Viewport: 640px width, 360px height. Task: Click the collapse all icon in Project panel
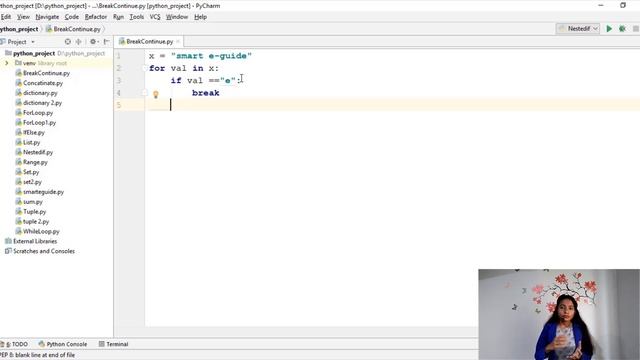tap(78, 42)
